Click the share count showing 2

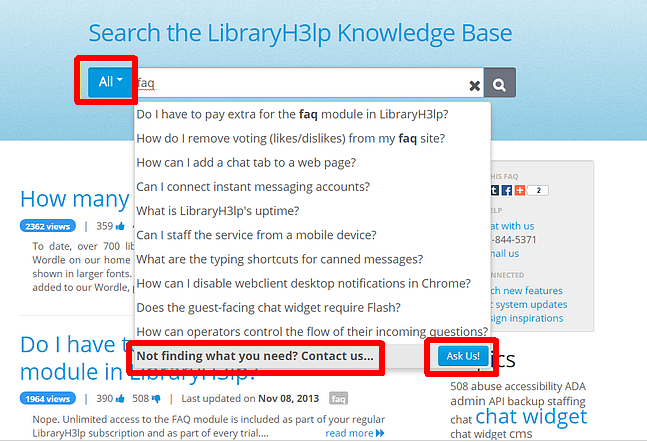point(538,190)
